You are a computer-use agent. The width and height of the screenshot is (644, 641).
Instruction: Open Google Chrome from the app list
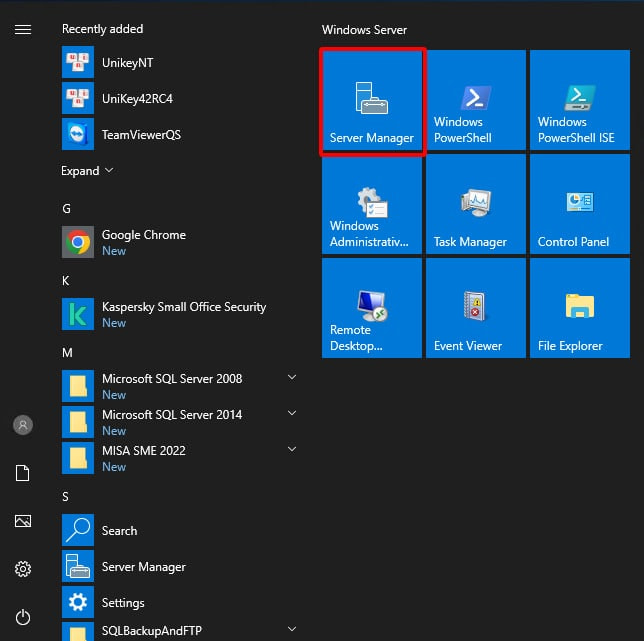(181, 242)
